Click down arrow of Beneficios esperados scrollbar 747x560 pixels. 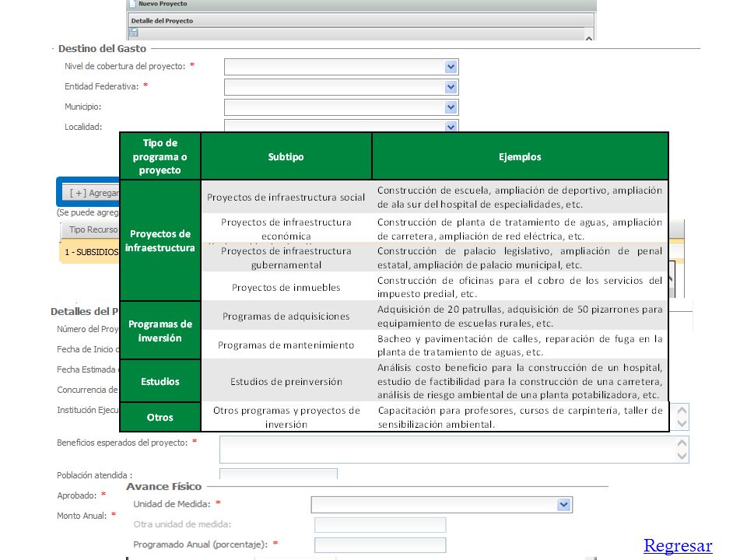[x=682, y=457]
